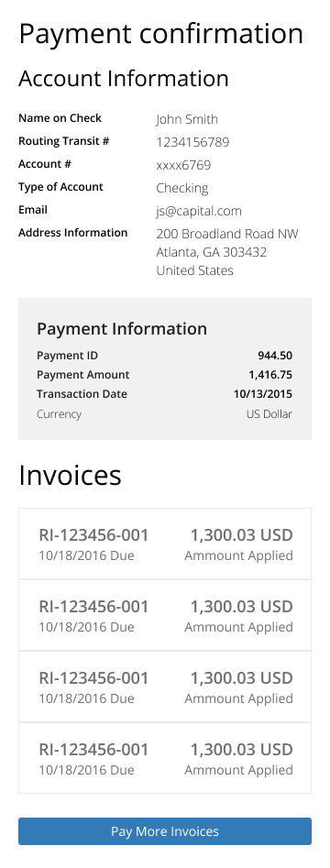This screenshot has height=868, width=330.
Task: Click the US Dollar currency value
Action: pyautogui.click(x=269, y=414)
